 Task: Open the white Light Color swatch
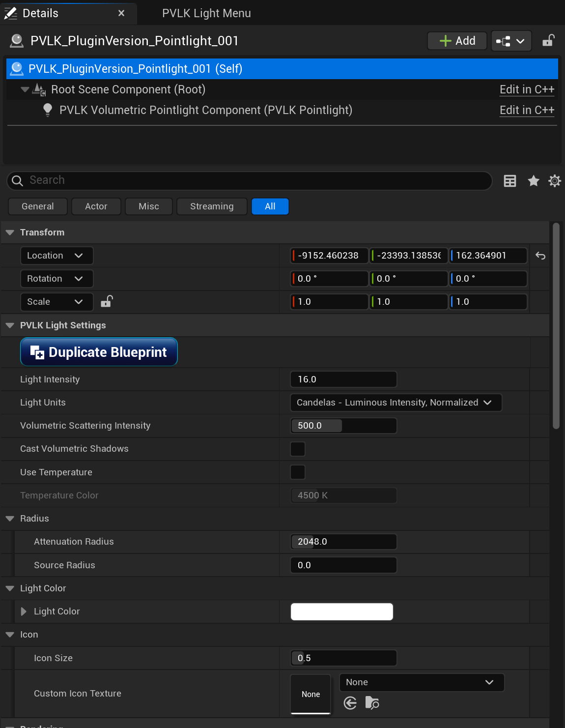342,612
